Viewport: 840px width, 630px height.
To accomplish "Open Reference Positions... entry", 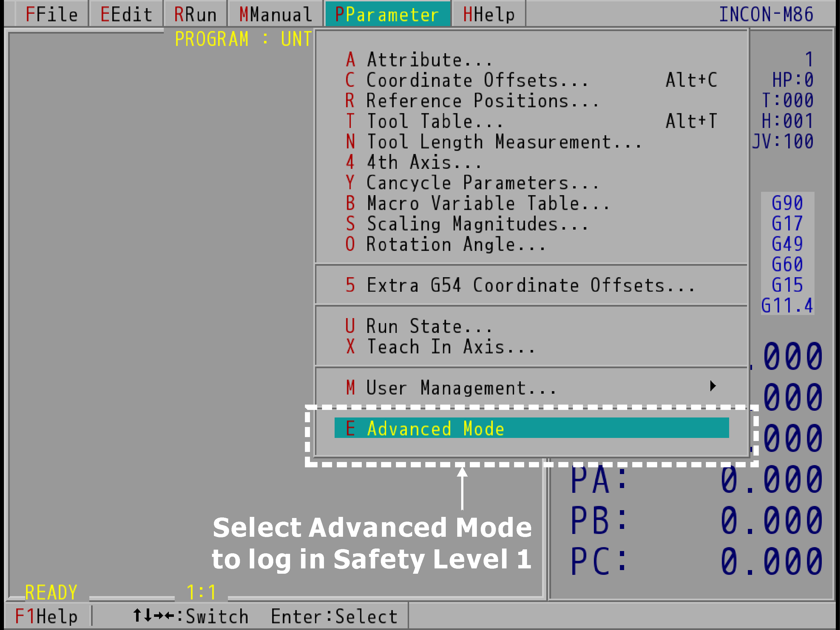I will (x=532, y=101).
